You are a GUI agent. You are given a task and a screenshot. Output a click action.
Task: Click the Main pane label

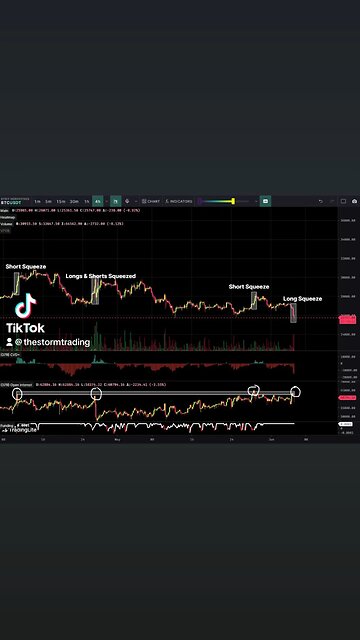coord(4,211)
